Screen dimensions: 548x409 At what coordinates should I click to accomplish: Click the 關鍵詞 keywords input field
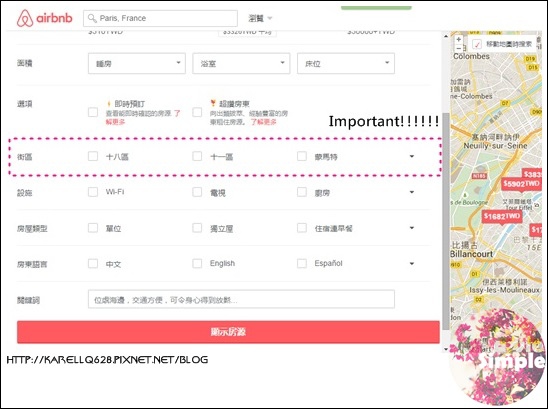point(241,299)
